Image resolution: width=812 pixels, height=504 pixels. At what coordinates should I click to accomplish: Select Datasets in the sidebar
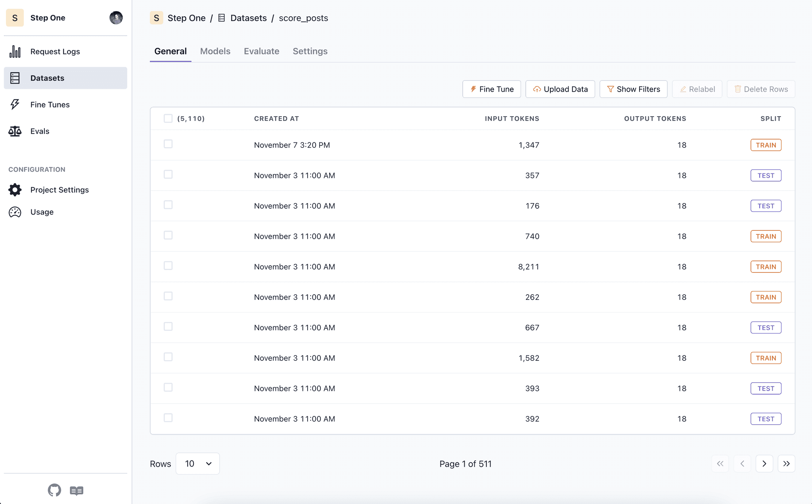(x=48, y=78)
